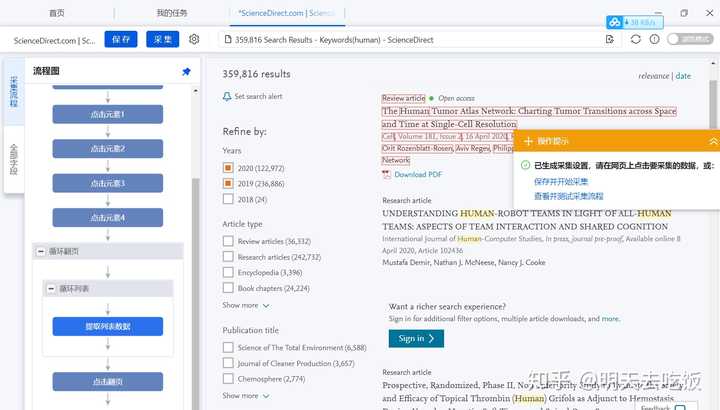Check the Journal of Cleaner Production filter

pyautogui.click(x=228, y=363)
